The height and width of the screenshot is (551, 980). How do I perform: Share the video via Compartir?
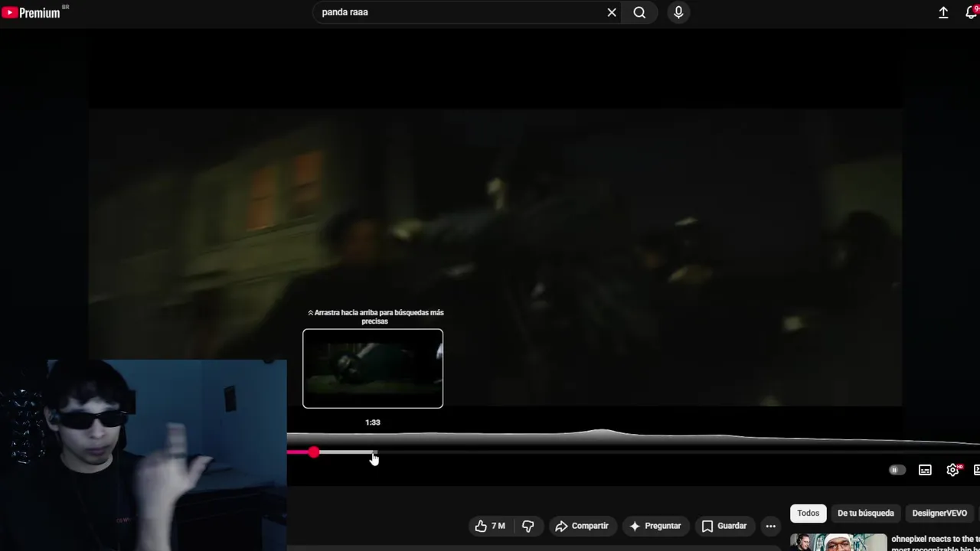point(582,526)
